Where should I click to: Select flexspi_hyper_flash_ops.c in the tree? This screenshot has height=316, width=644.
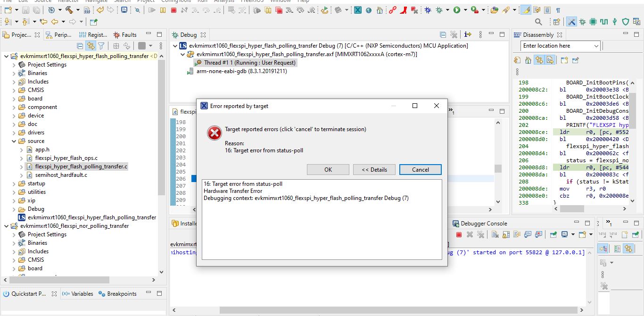[66, 158]
